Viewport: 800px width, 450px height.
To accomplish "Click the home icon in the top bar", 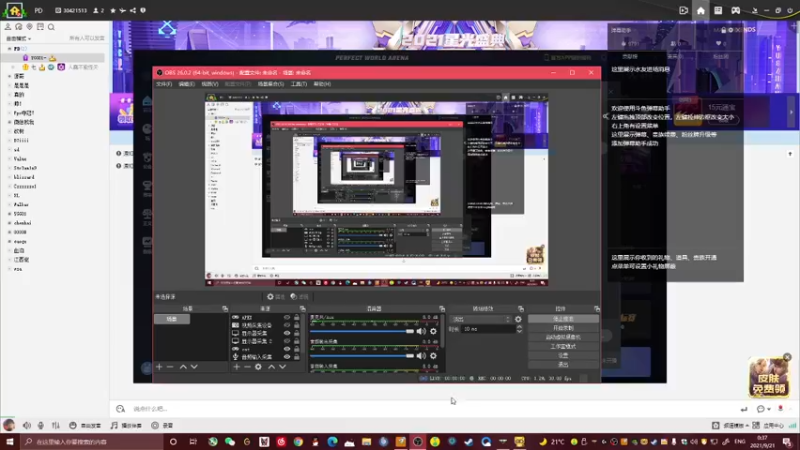I will coord(701,10).
